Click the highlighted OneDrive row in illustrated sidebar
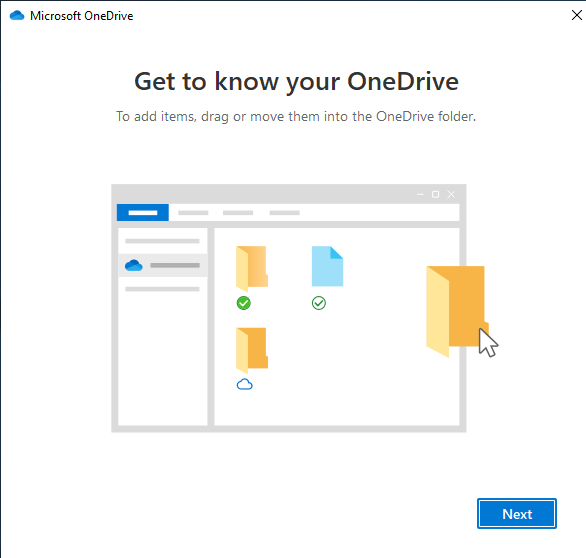Image resolution: width=586 pixels, height=558 pixels. coord(163,265)
